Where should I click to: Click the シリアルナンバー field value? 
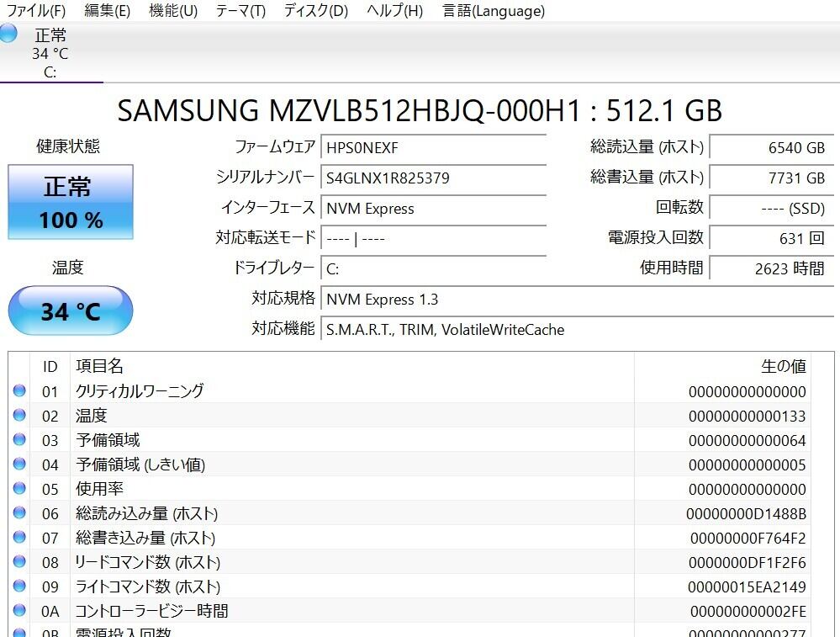pos(434,178)
